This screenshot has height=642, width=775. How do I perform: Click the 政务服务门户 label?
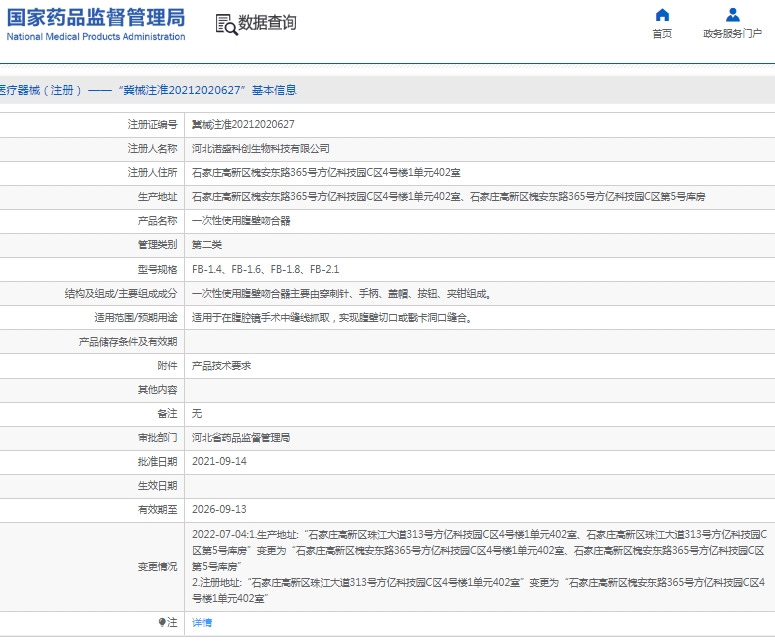coord(732,34)
